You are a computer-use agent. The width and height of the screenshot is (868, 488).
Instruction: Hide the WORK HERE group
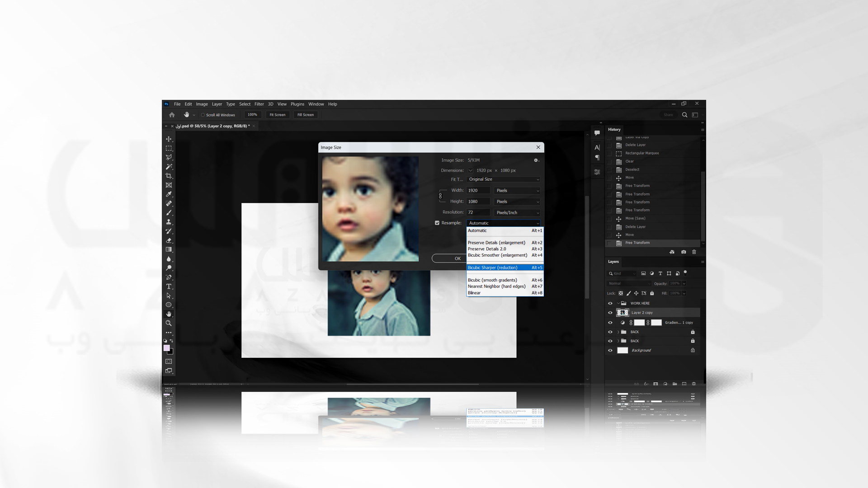(x=610, y=303)
